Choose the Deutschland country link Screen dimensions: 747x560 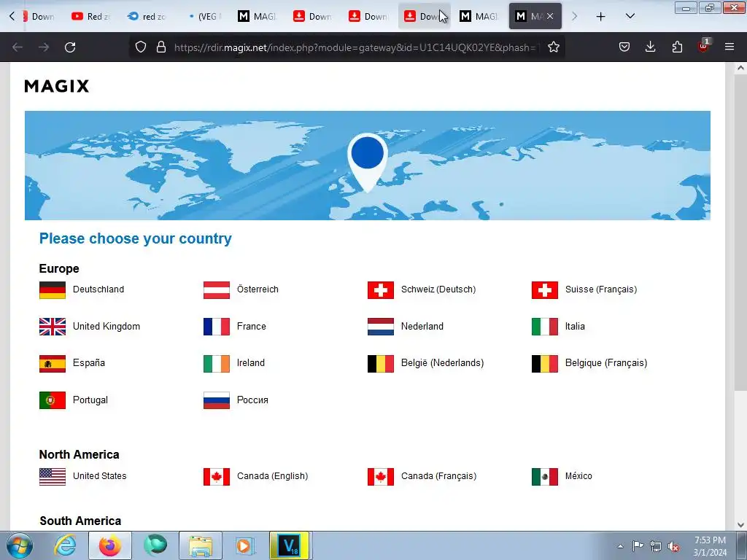(98, 289)
